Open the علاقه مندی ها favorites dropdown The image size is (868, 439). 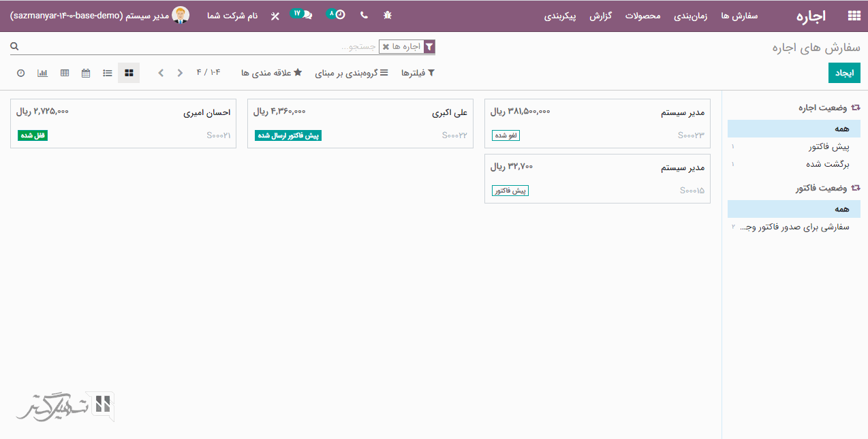pos(271,73)
